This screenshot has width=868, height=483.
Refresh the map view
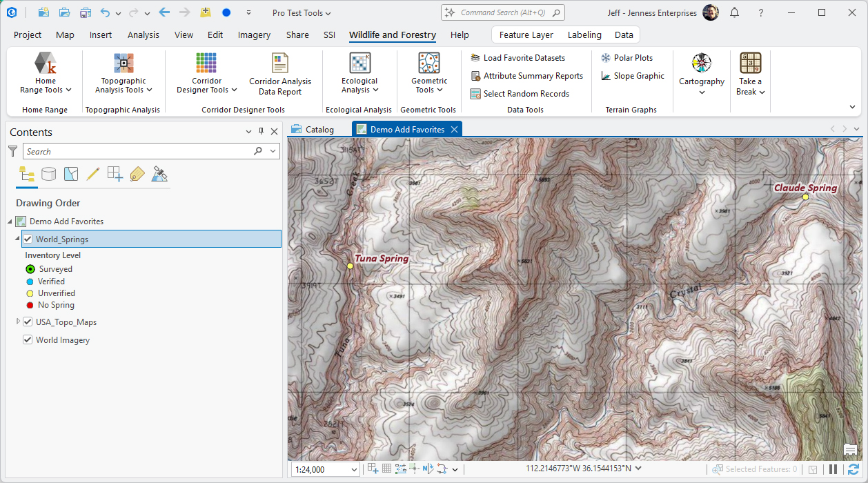point(854,469)
